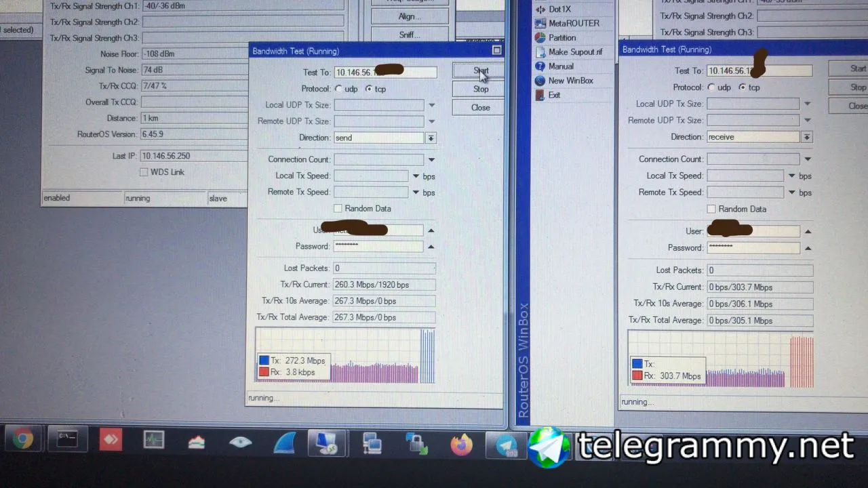Expand Local UDP Tx Size in right test
868x488 pixels.
pyautogui.click(x=807, y=104)
